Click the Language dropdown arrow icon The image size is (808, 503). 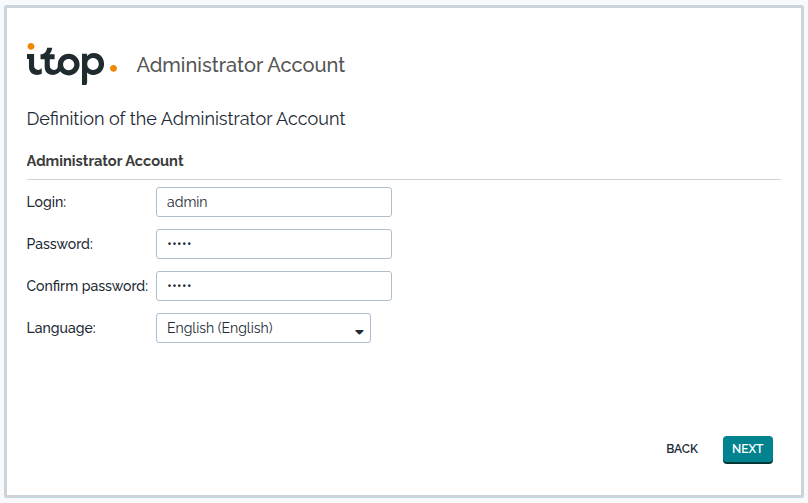[x=359, y=332]
